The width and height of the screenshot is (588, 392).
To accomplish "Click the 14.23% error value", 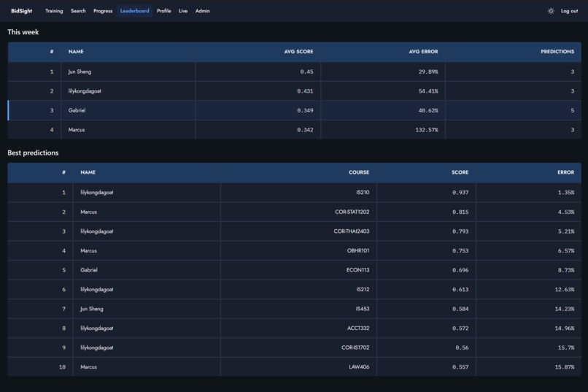I will (565, 309).
